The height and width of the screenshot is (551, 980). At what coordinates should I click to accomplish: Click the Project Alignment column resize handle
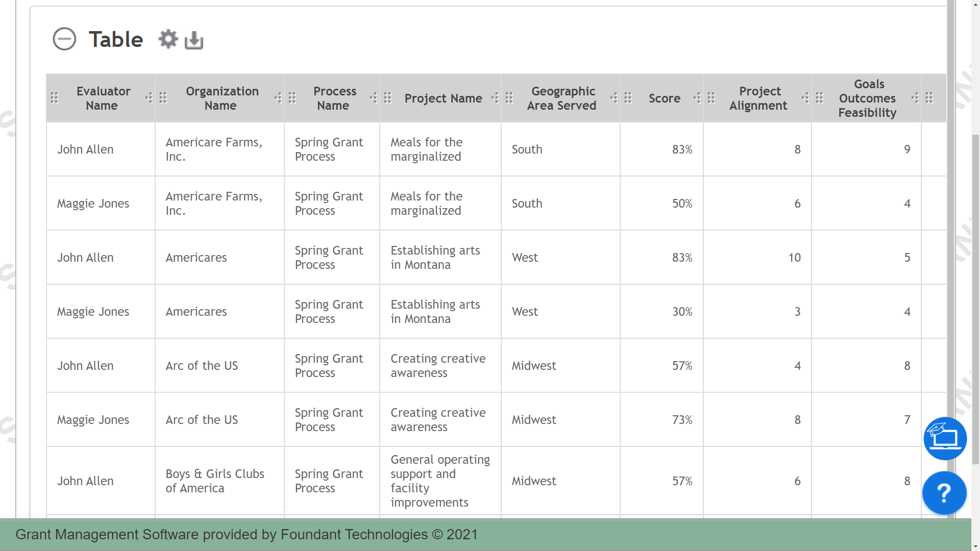coord(805,98)
